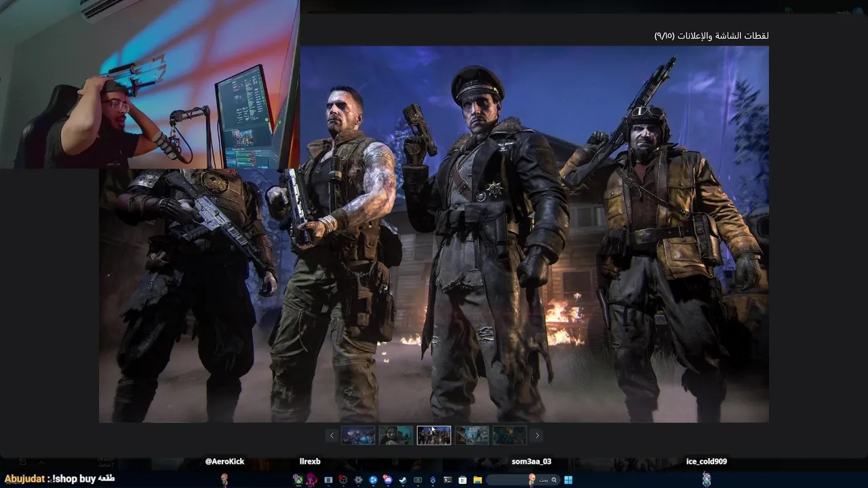Image resolution: width=868 pixels, height=488 pixels.
Task: Open the second thumbnail showing a bearded face
Action: 396,435
